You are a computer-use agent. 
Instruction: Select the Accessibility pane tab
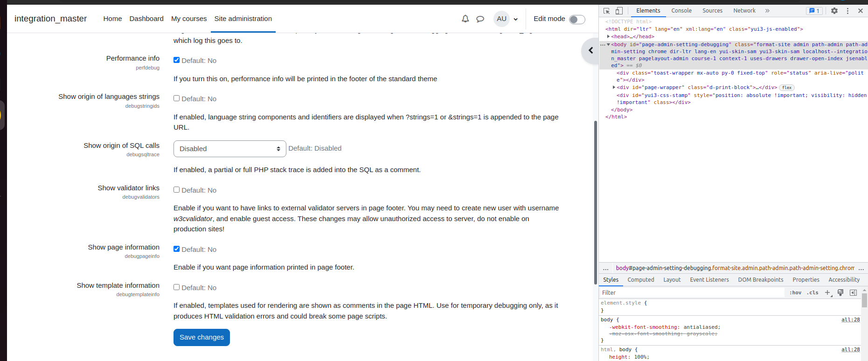(844, 280)
